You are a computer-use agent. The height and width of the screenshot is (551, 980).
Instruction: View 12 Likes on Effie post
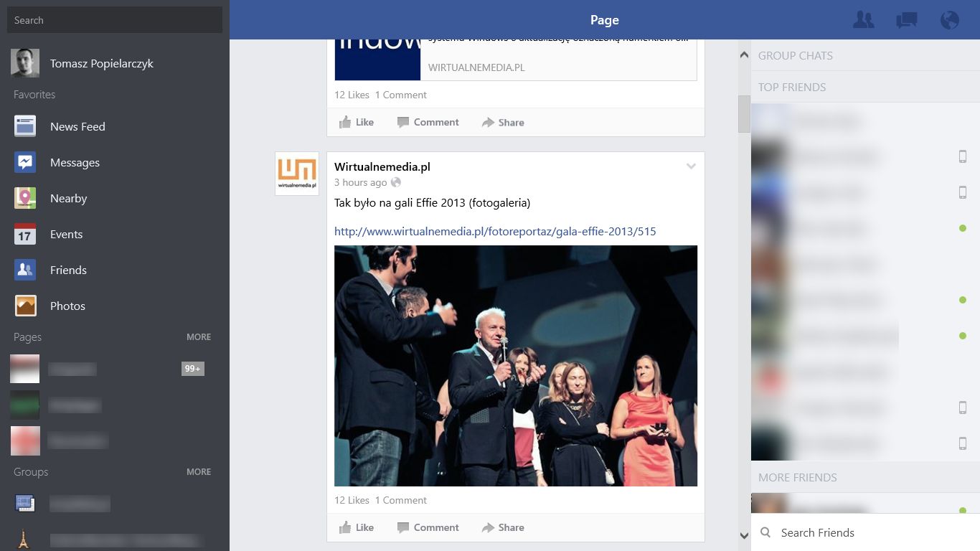(x=352, y=500)
